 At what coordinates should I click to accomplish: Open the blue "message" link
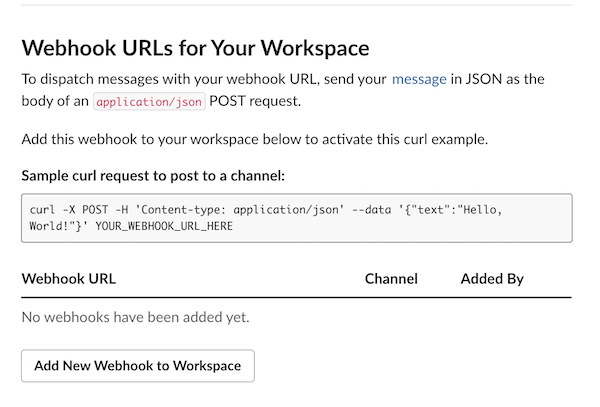(x=419, y=79)
